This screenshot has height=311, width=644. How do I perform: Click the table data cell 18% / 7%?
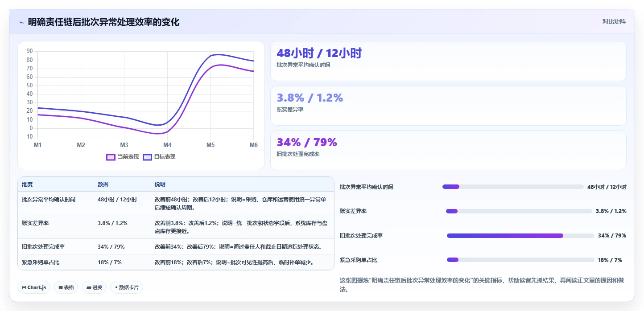[x=110, y=262]
